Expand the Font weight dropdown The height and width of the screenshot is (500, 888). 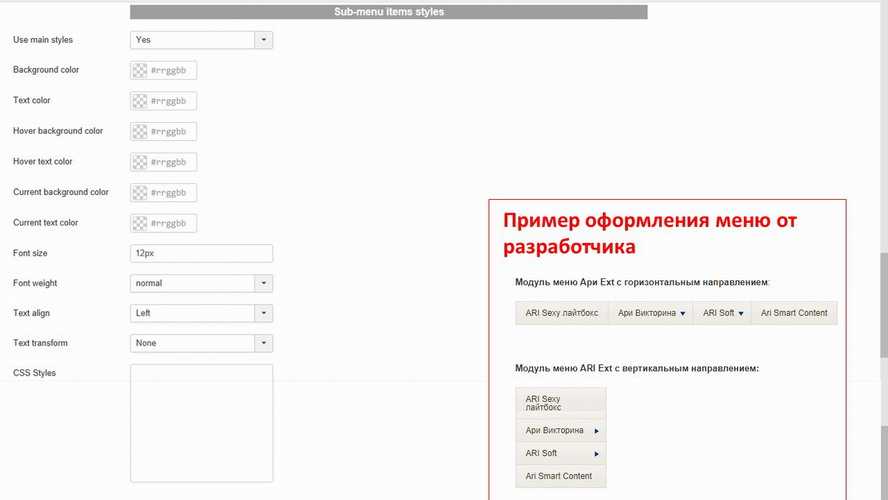tap(264, 284)
